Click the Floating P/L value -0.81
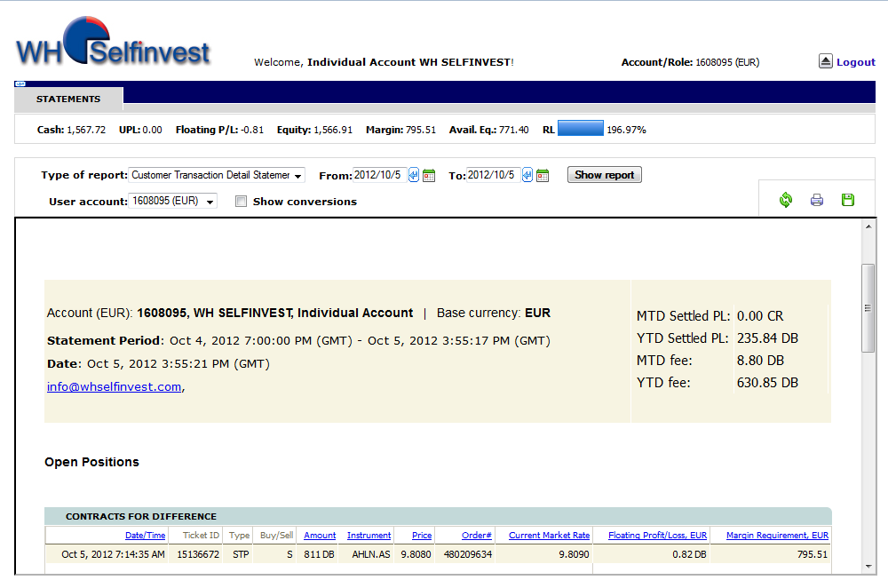The height and width of the screenshot is (588, 888). pos(252,130)
